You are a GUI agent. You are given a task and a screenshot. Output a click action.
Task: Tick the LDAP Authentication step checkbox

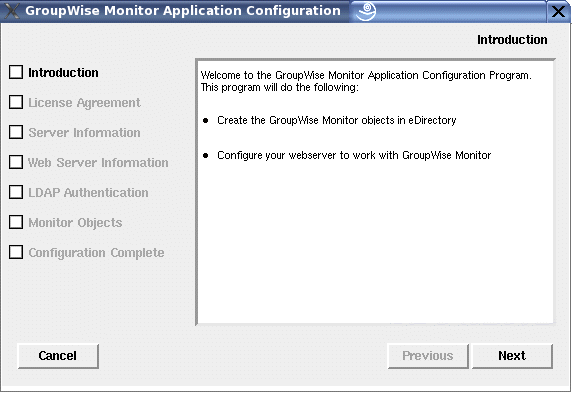16,192
